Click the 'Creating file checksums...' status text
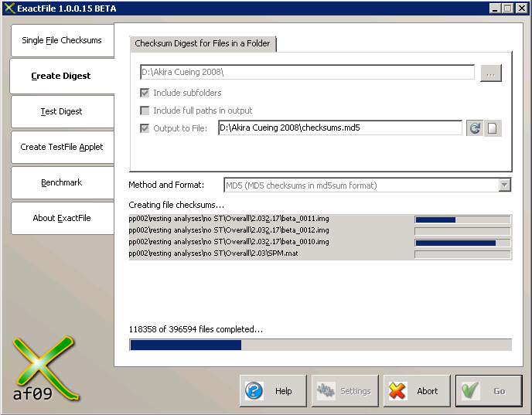 coord(176,205)
